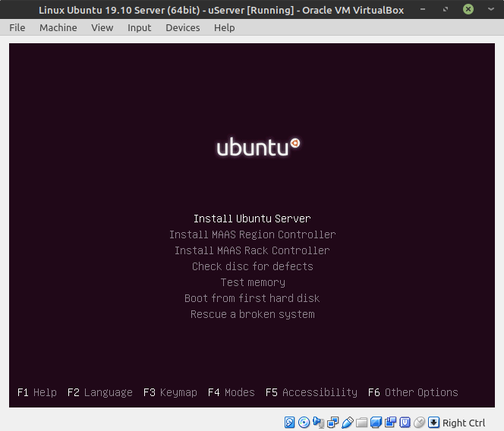
Task: Click the hard disk activity status icon
Action: point(289,423)
